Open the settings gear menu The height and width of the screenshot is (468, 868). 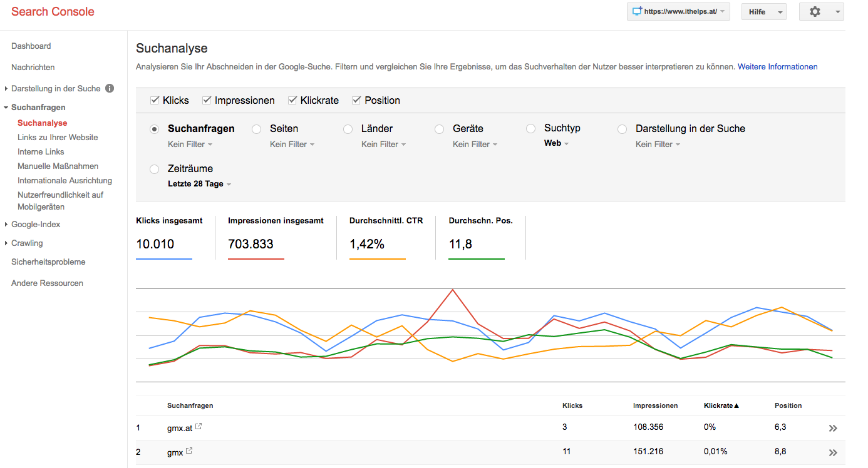[821, 11]
